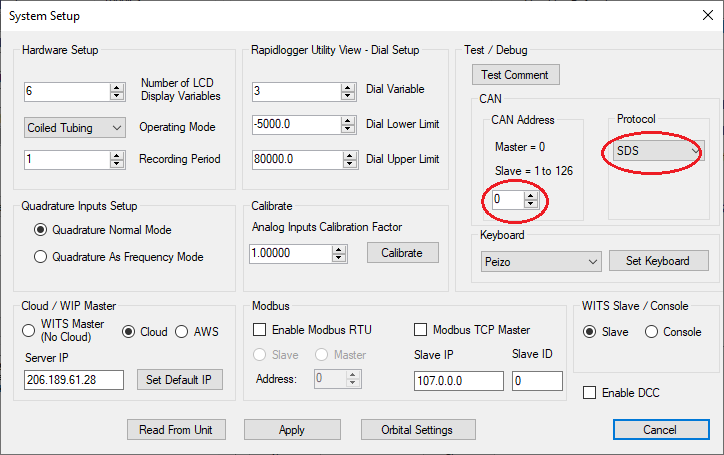The height and width of the screenshot is (455, 724).
Task: Select Quadrature As Frequency Mode
Action: [x=41, y=256]
